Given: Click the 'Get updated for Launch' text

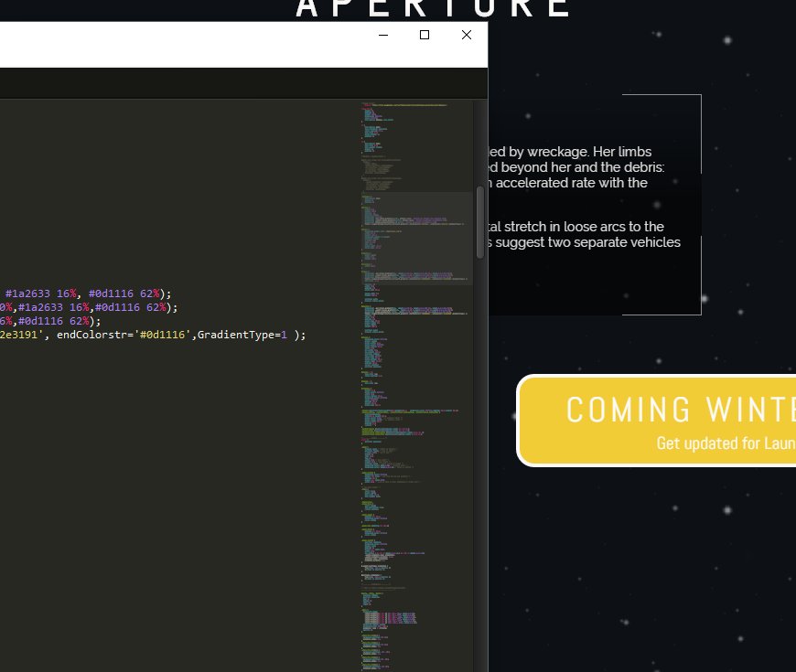Looking at the screenshot, I should tap(726, 443).
